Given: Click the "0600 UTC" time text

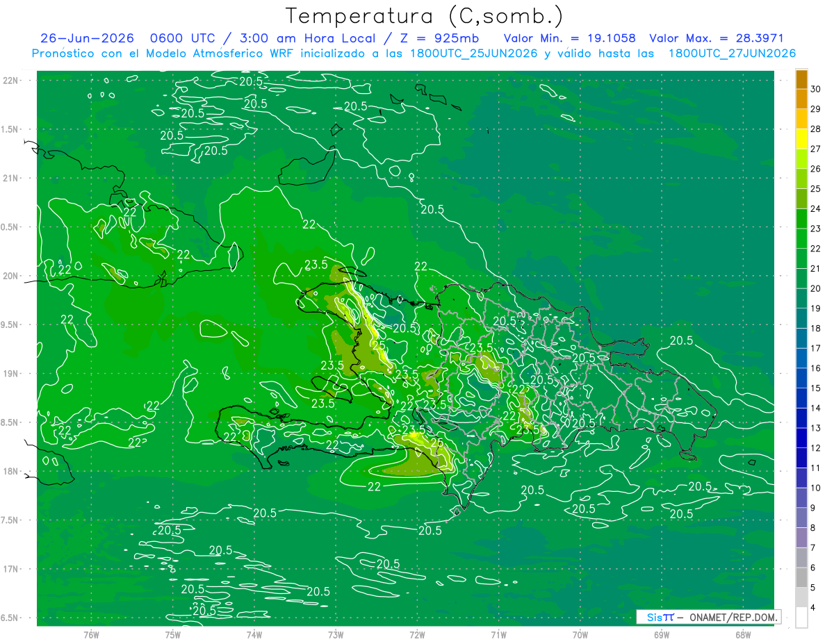Looking at the screenshot, I should [183, 38].
